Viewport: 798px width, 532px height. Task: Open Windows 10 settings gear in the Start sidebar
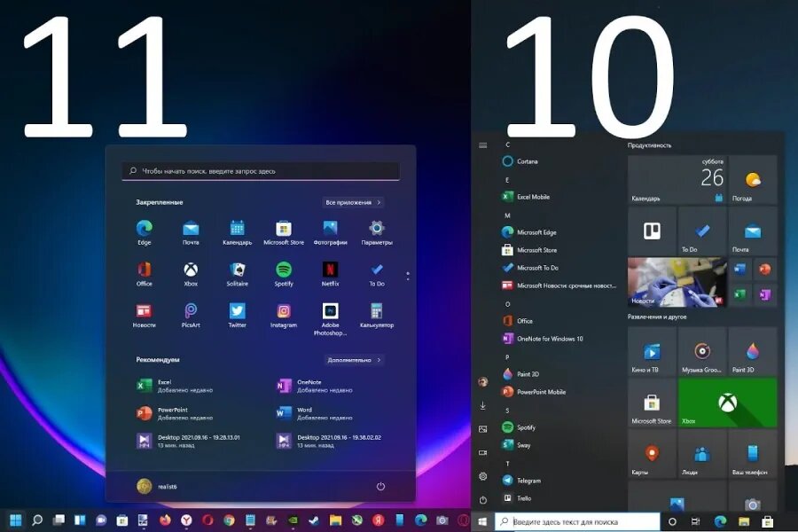[x=483, y=476]
